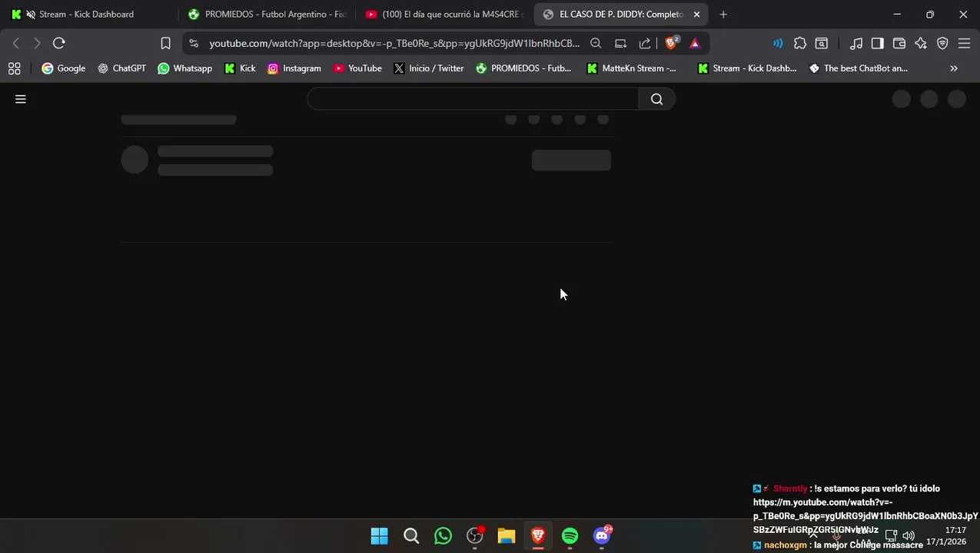Image resolution: width=980 pixels, height=553 pixels.
Task: Open the clock showing 17:17
Action: [x=955, y=530]
